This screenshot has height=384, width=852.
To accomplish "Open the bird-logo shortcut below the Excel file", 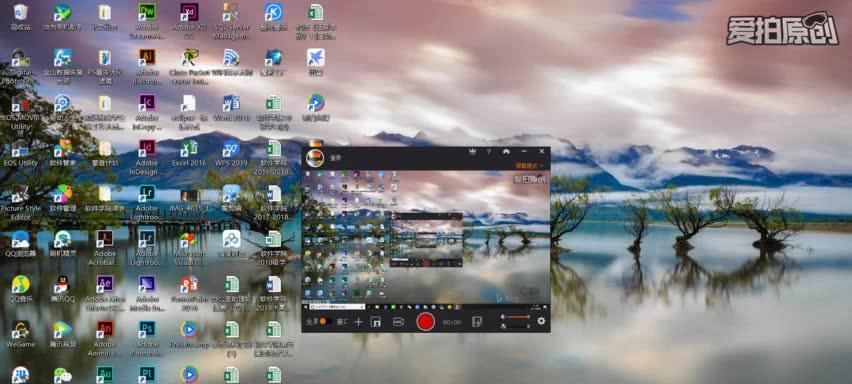I will (x=316, y=62).
